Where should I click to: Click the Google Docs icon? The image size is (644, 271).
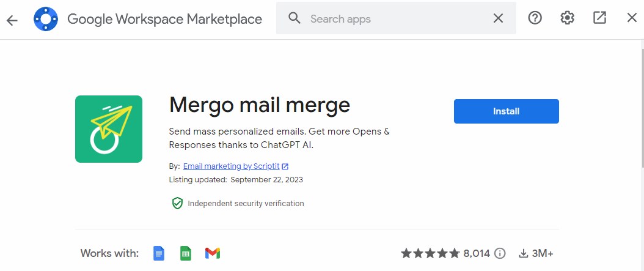point(159,253)
